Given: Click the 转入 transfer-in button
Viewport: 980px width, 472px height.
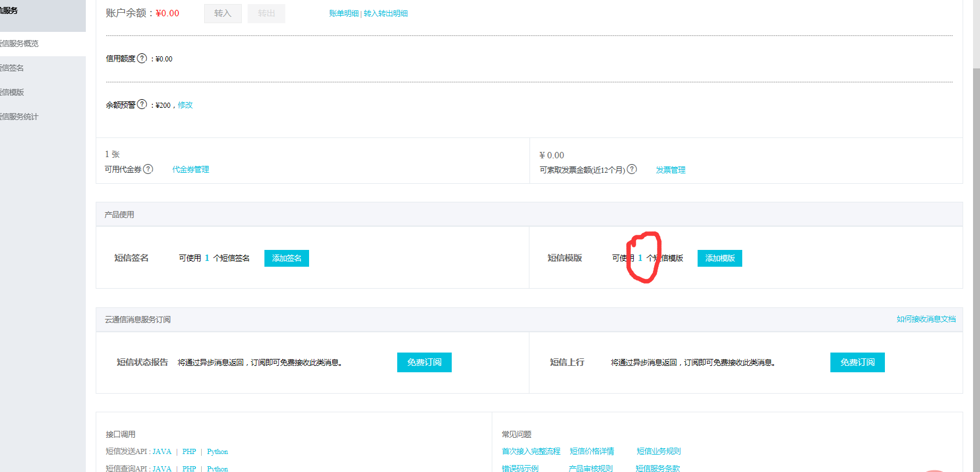Looking at the screenshot, I should tap(223, 13).
